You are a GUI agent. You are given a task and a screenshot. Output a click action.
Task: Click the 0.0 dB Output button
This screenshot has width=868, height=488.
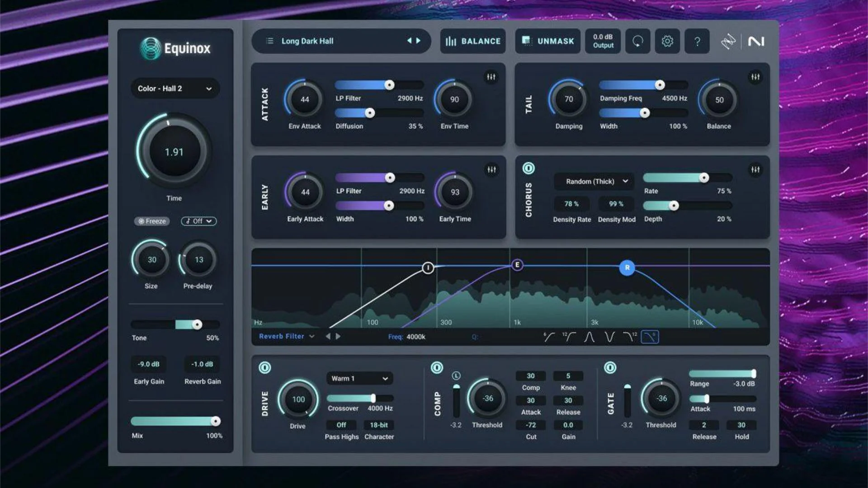(603, 41)
